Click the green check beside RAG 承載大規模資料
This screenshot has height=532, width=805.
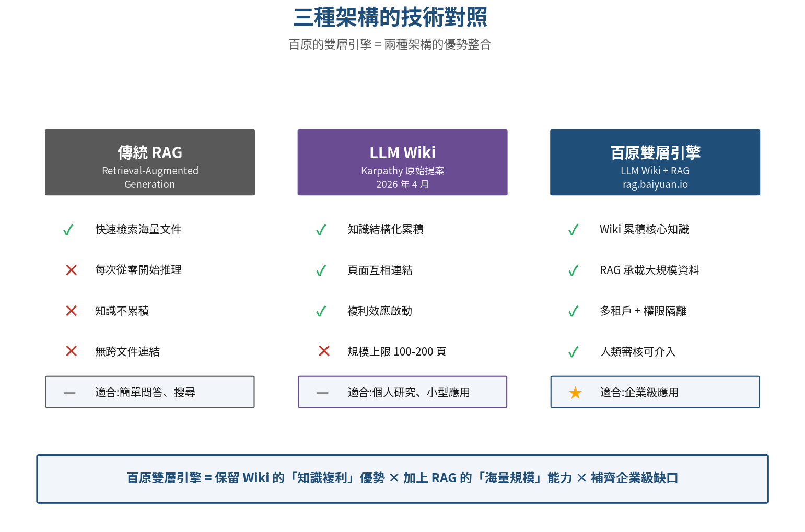tap(574, 270)
